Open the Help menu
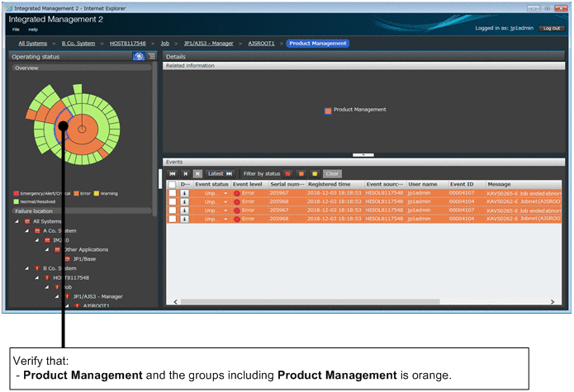The width and height of the screenshot is (574, 392). point(33,29)
